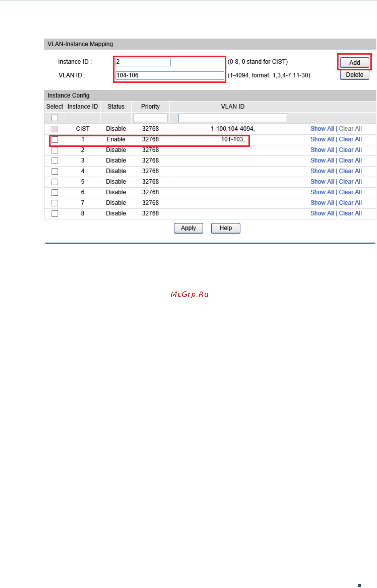Viewport: 377px width, 588px height.
Task: Clear All VLANs for instance 7
Action: pyautogui.click(x=350, y=203)
